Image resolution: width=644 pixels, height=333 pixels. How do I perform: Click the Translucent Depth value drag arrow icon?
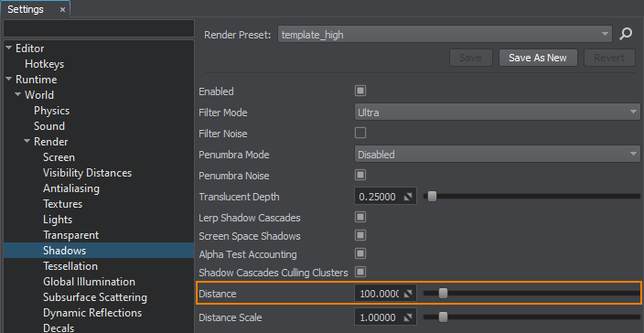coord(407,197)
